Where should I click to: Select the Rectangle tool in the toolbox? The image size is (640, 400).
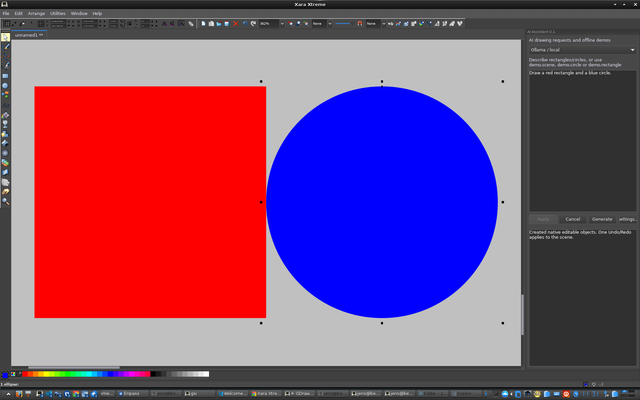coord(5,76)
